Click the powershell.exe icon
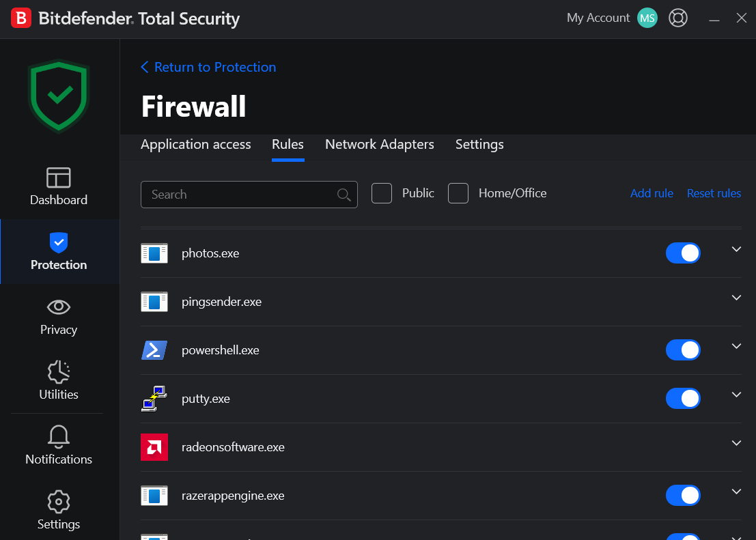 pyautogui.click(x=154, y=350)
